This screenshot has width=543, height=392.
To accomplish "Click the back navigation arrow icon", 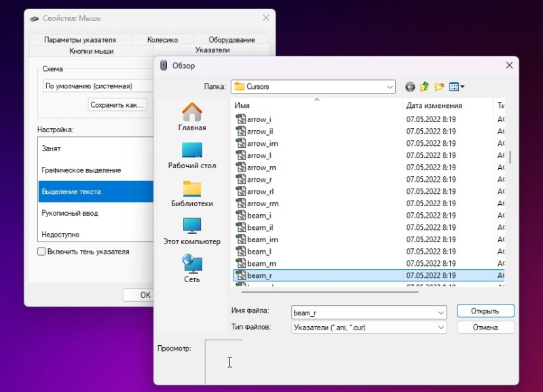I will [x=409, y=86].
